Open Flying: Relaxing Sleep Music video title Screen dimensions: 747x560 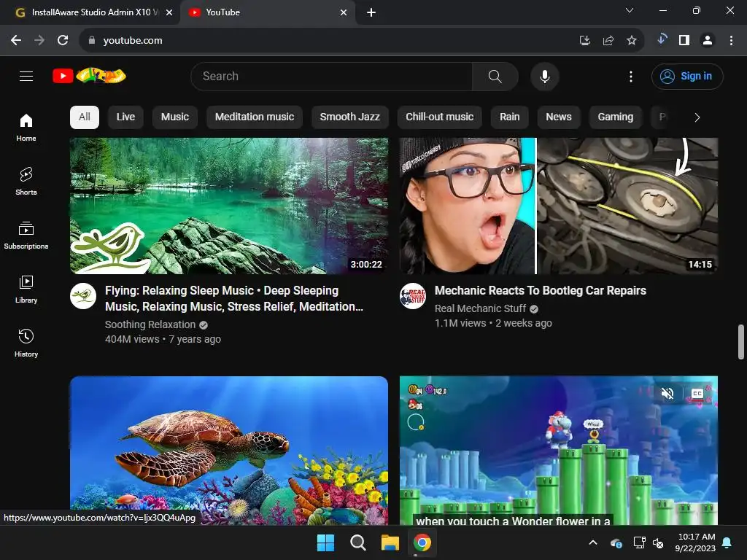pos(234,298)
